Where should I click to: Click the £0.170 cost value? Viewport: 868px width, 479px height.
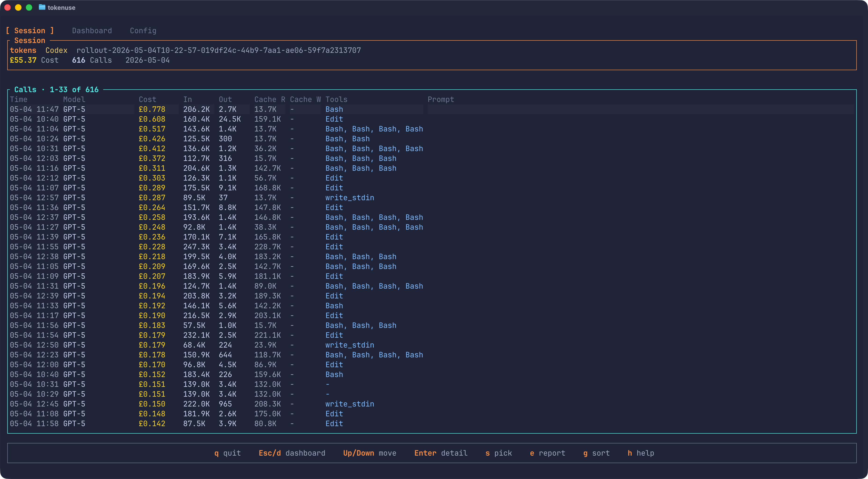pyautogui.click(x=152, y=364)
